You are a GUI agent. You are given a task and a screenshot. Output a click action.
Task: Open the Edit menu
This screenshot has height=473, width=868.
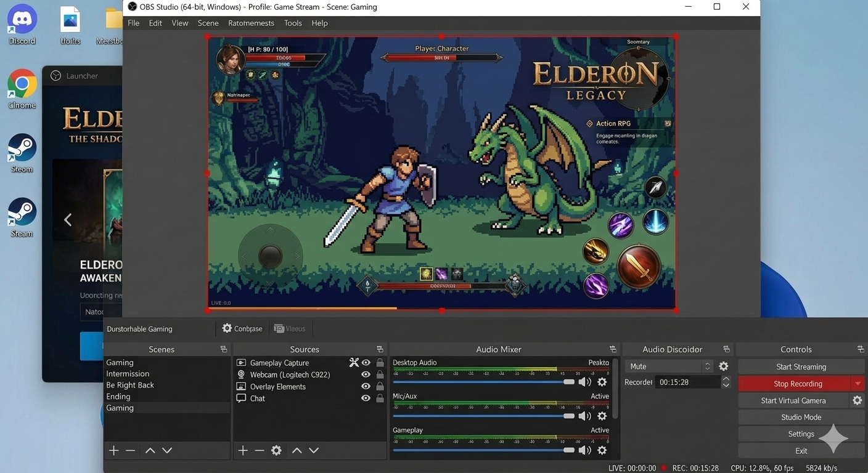coord(155,23)
